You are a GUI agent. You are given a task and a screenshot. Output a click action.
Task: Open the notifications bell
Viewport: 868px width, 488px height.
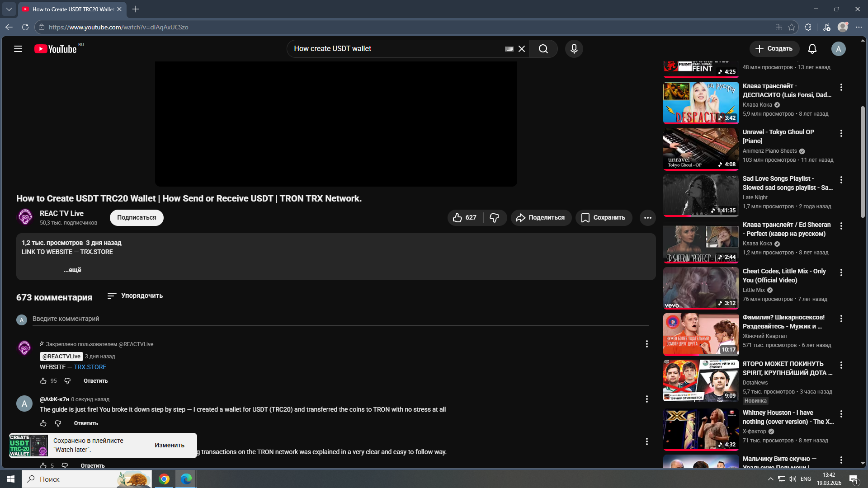point(812,49)
